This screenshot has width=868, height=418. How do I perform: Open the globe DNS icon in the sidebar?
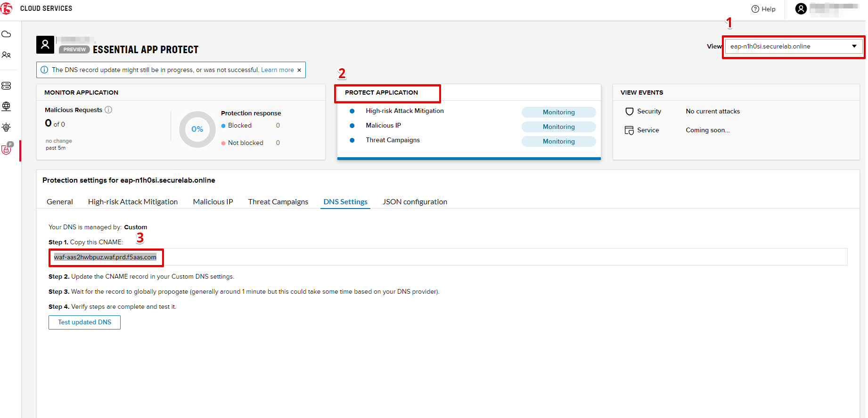click(x=7, y=106)
